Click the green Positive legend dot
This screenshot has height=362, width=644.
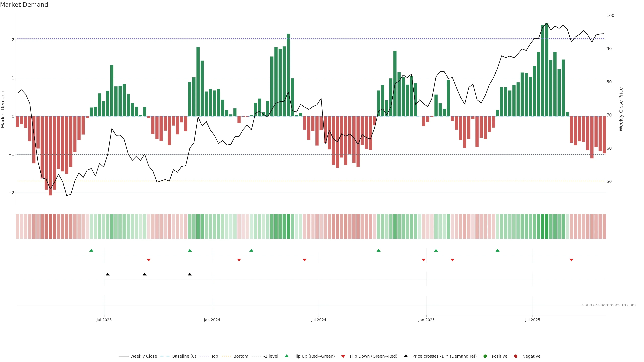(x=485, y=356)
